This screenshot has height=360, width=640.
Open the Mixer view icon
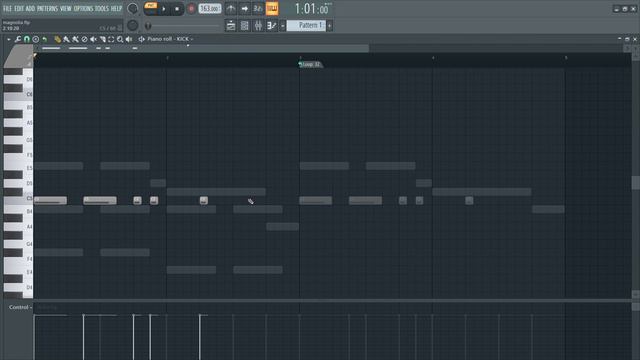[258, 26]
